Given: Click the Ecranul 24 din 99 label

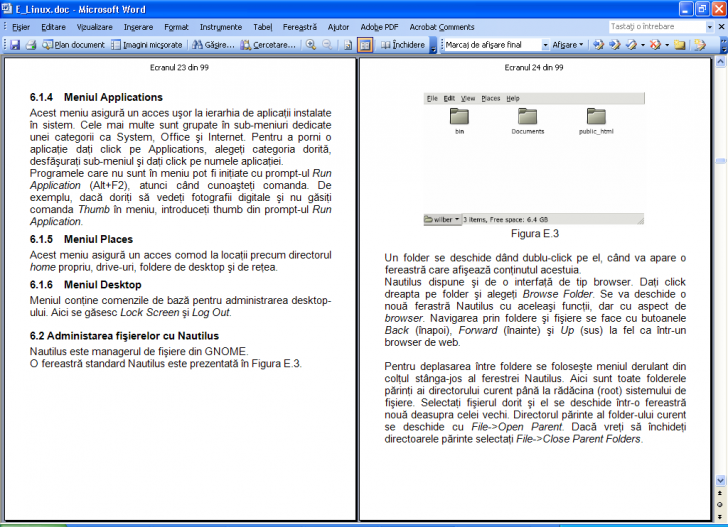Looking at the screenshot, I should point(534,67).
